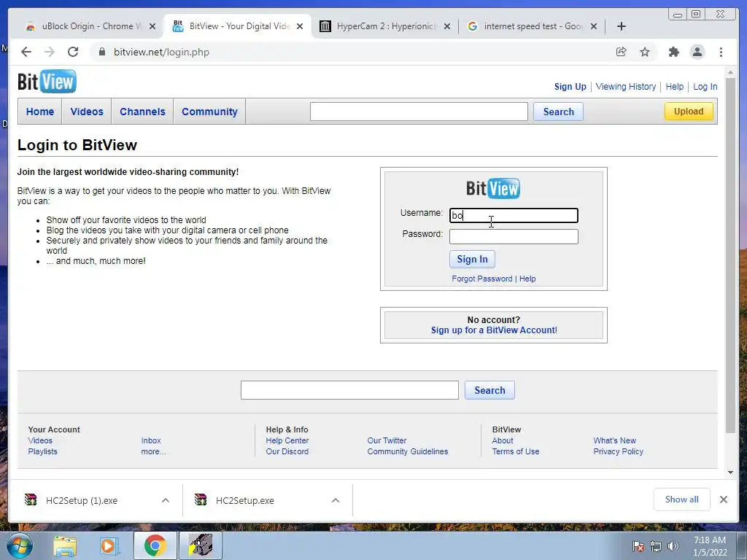The width and height of the screenshot is (747, 560).
Task: Focus the Username input field
Action: 514,215
